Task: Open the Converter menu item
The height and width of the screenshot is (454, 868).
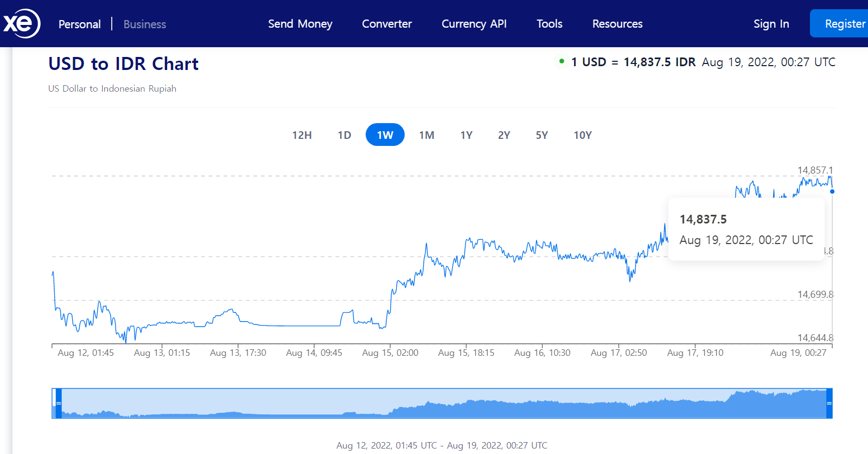Action: pos(387,24)
